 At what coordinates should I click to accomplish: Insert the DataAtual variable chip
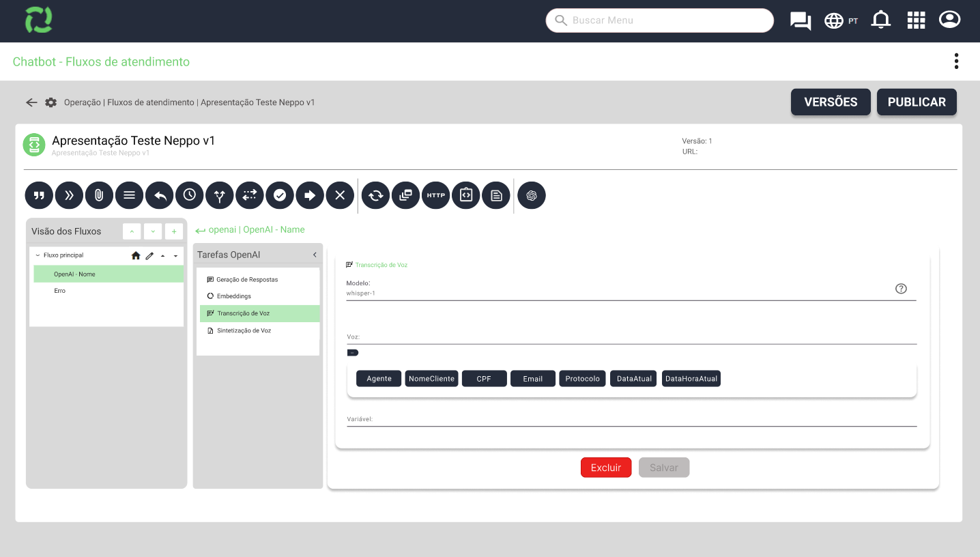(x=634, y=379)
